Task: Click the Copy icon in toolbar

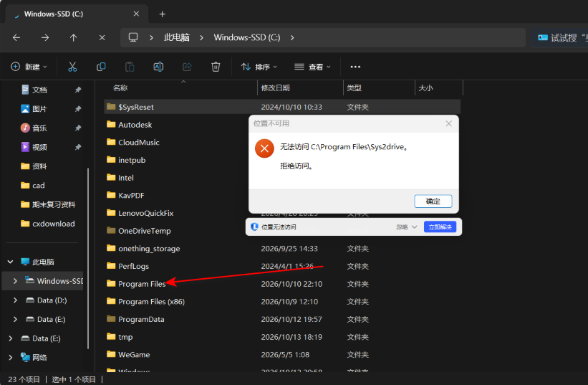Action: [x=101, y=67]
